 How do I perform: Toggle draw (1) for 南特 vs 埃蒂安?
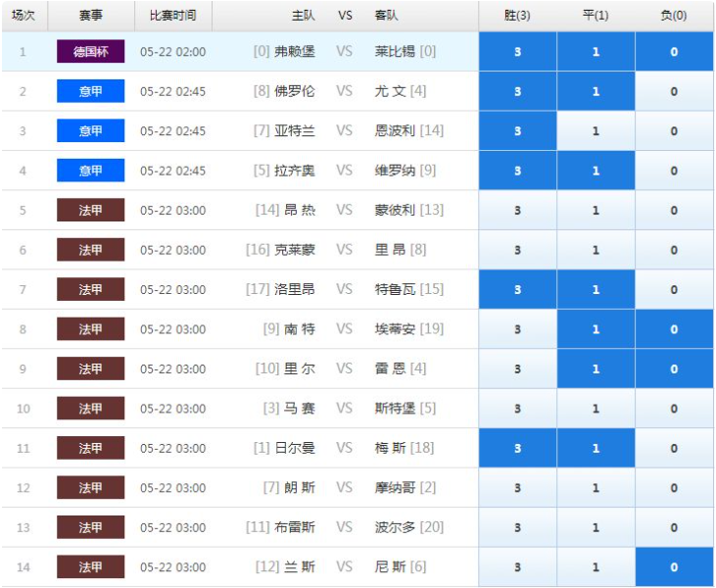[x=596, y=329]
